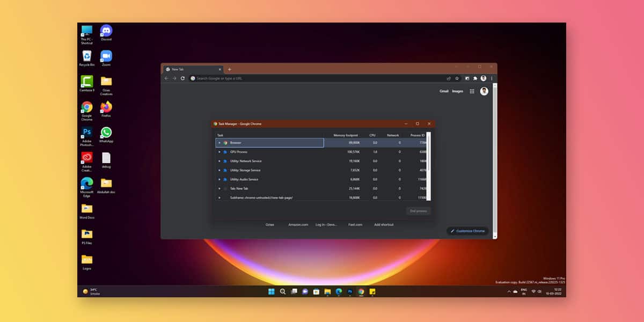Click the Add shortcut tile
644x322 pixels.
(384, 224)
